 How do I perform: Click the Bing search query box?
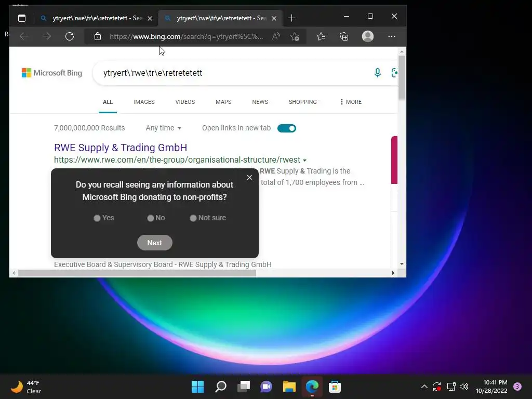234,73
